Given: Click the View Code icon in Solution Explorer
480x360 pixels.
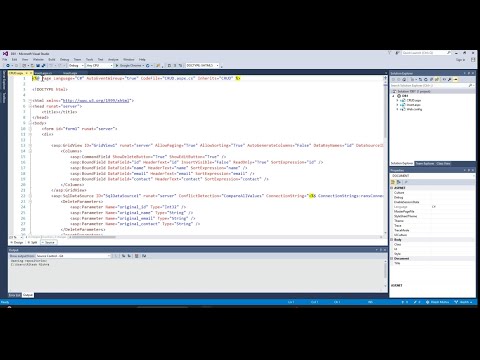Looking at the screenshot, I should pos(444,80).
